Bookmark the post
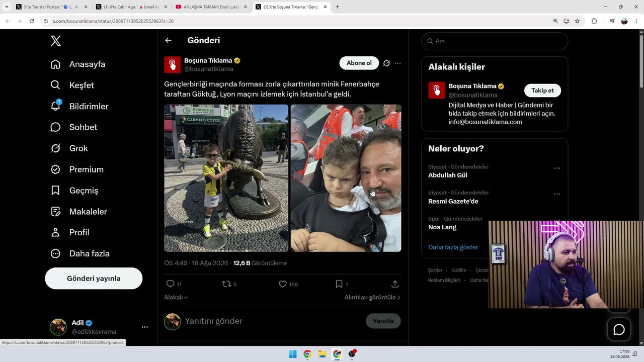Screen dimensions: 644x362 [339, 284]
